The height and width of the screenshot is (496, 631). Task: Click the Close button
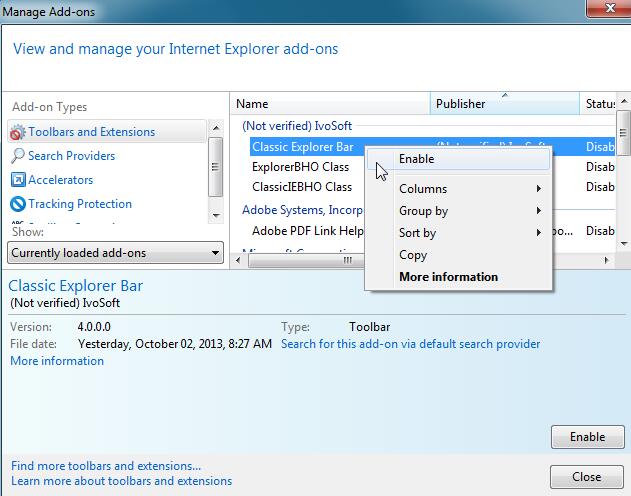tap(586, 477)
